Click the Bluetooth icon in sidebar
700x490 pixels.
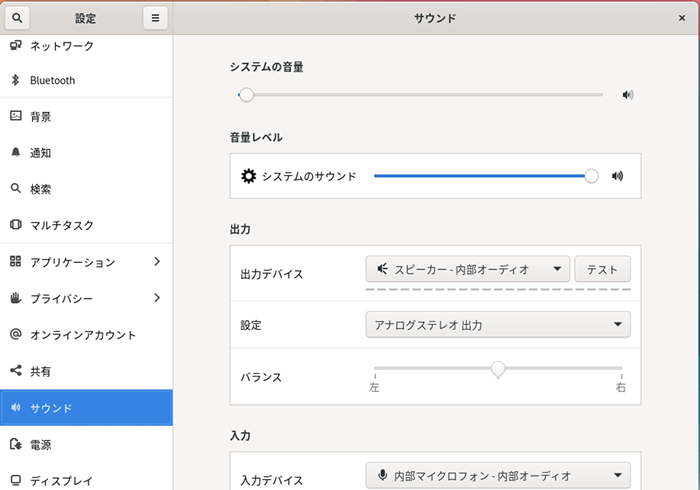point(15,80)
